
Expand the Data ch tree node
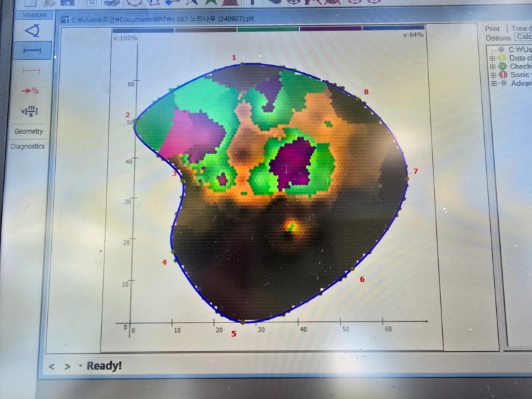tap(492, 59)
